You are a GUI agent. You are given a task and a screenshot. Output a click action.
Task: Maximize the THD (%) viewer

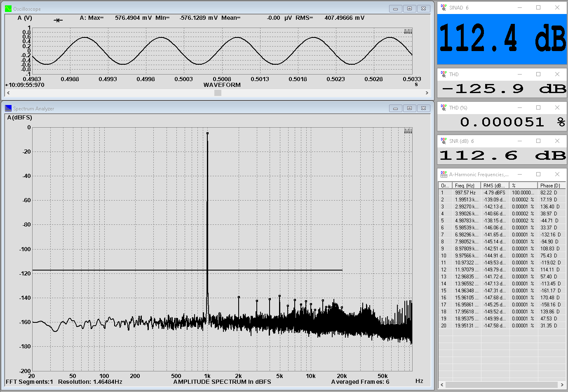(538, 107)
